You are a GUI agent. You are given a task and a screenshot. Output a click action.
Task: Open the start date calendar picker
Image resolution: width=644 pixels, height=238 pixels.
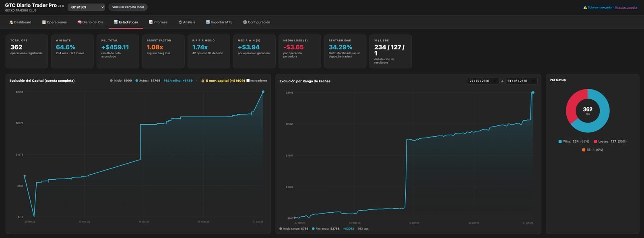(495, 81)
